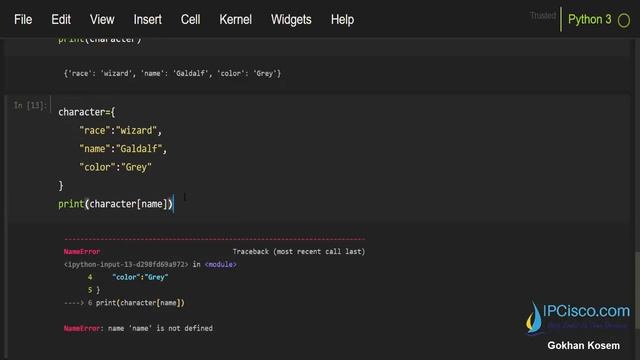This screenshot has width=640, height=360.
Task: Click the <module> label in traceback
Action: coord(220,264)
